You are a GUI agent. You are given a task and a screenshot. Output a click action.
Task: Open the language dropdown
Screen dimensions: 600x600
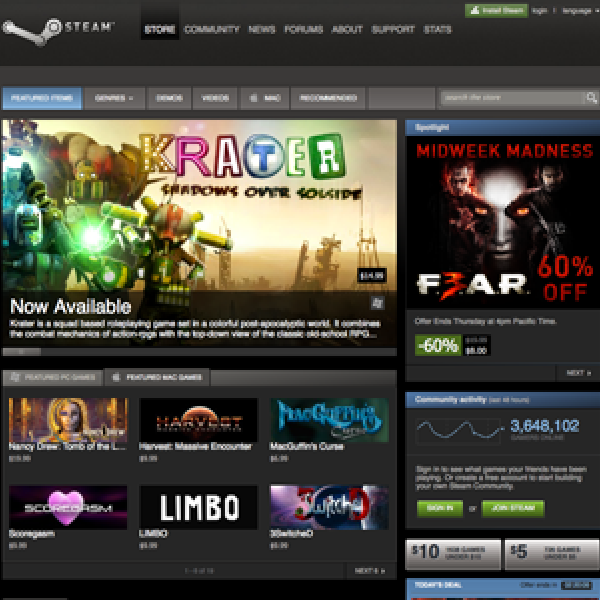[577, 10]
